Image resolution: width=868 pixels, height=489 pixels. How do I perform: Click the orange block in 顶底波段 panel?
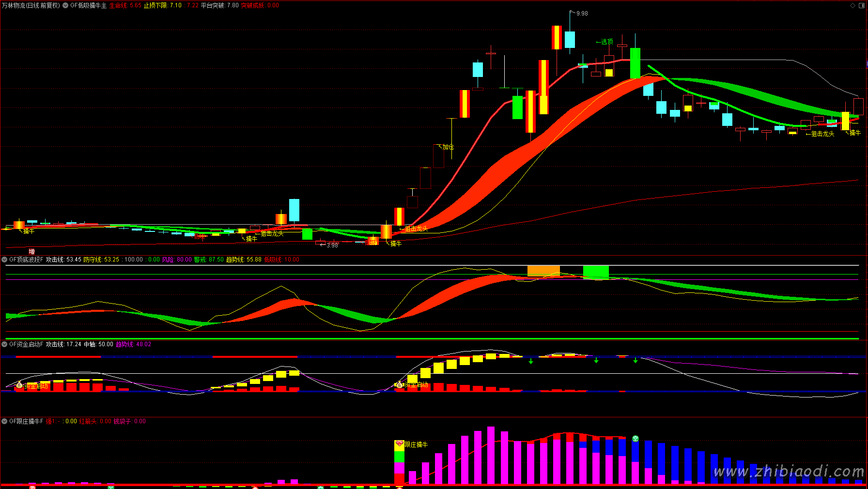(543, 271)
